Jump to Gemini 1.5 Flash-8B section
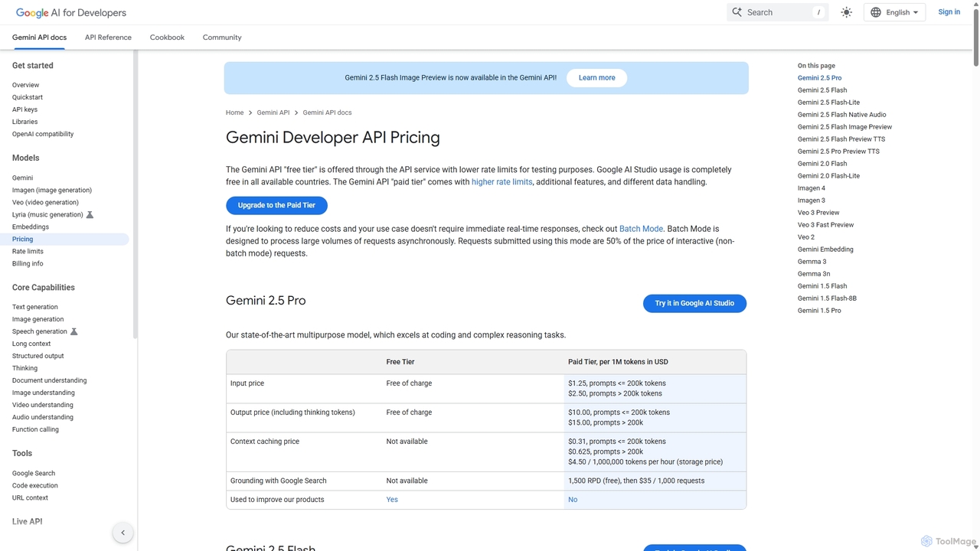980x551 pixels. (x=827, y=298)
